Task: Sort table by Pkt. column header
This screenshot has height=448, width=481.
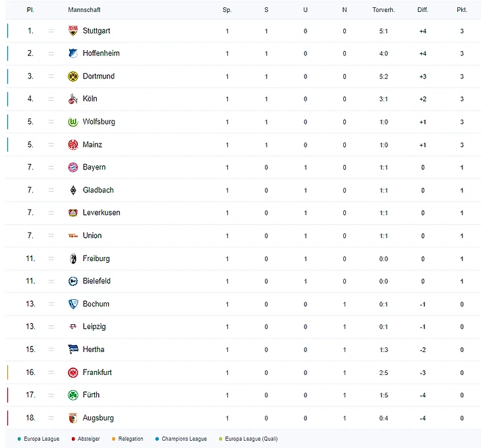Action: point(462,10)
